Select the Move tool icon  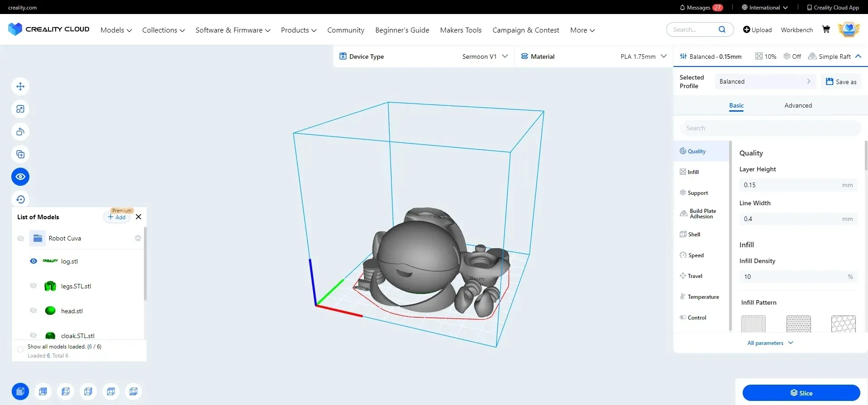tap(20, 86)
